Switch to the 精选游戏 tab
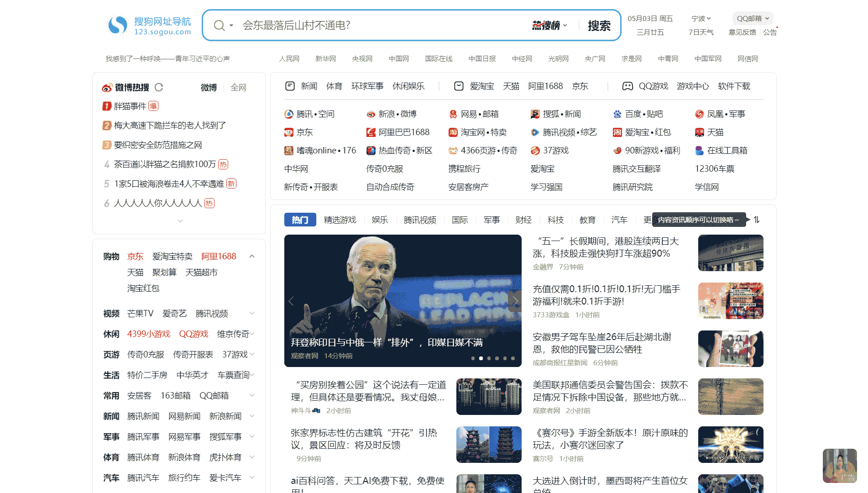 point(340,220)
